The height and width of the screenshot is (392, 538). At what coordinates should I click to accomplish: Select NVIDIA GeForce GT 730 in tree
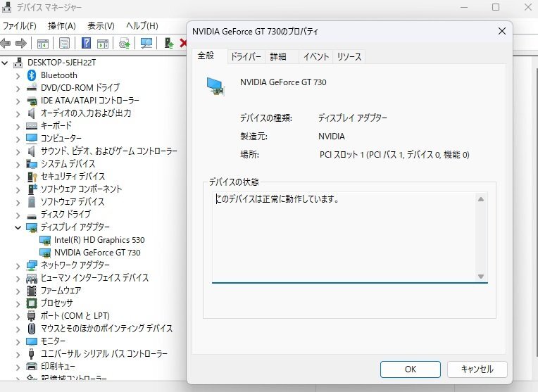tap(97, 253)
